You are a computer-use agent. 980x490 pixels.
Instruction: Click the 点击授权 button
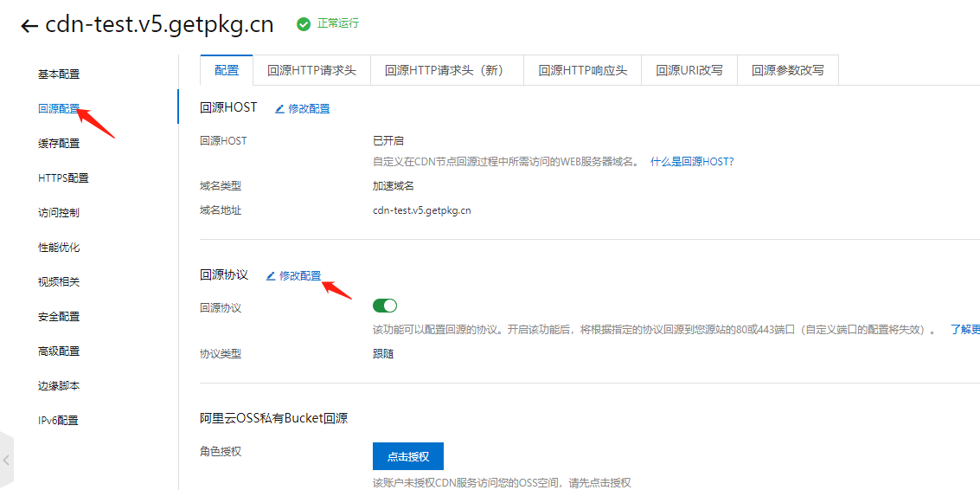click(408, 456)
